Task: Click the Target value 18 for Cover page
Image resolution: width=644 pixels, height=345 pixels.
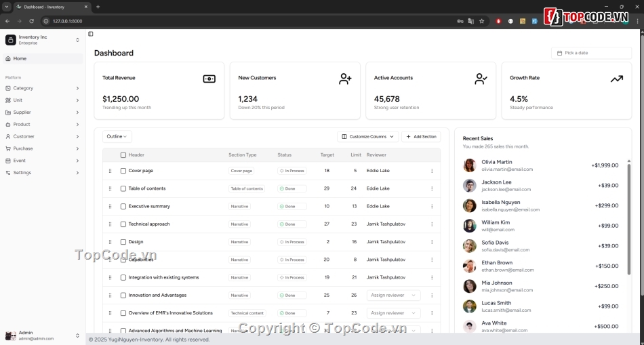Action: (x=327, y=171)
